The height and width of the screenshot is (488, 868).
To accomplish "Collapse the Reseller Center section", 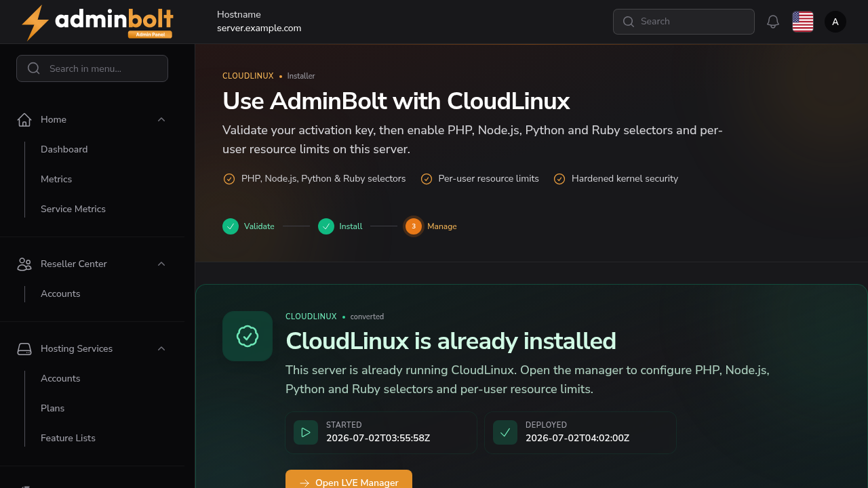I will 161,264.
